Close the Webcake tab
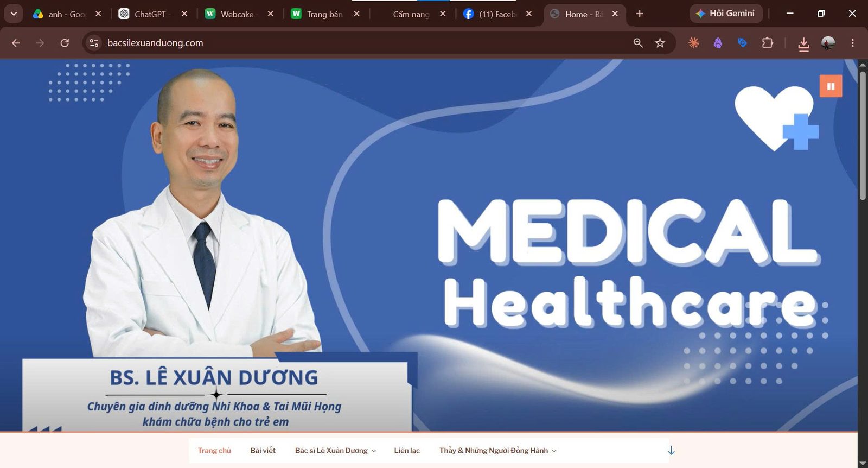868x468 pixels. [x=271, y=14]
